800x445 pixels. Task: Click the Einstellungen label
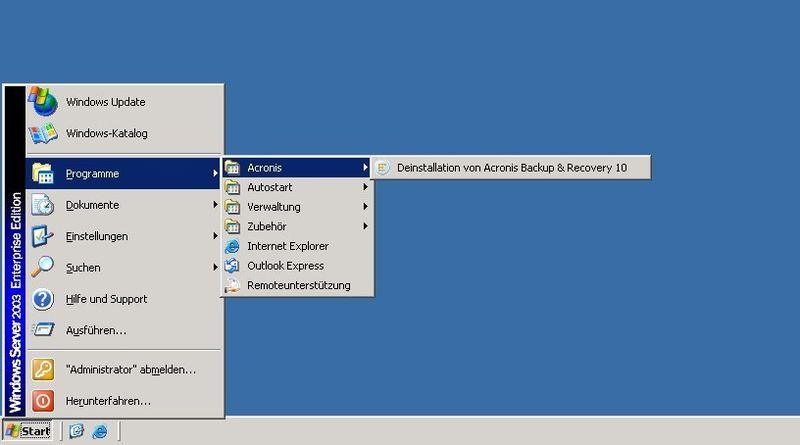coord(97,236)
